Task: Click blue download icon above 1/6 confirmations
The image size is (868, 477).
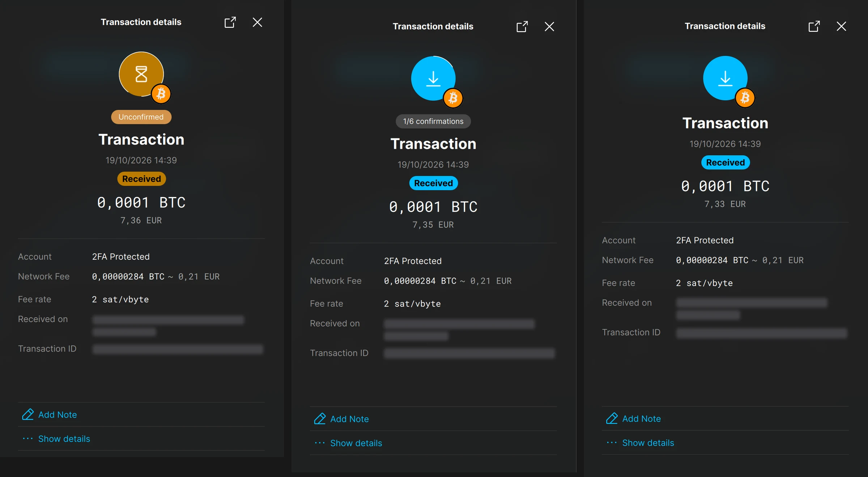Action: coord(433,78)
